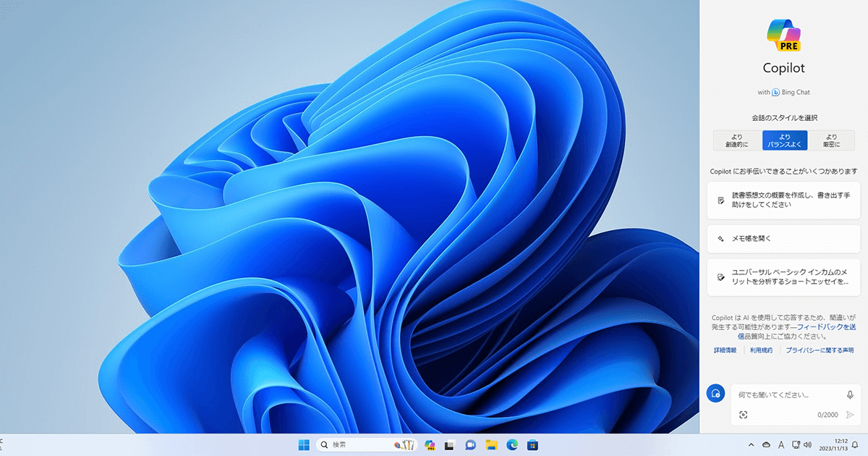Open network settings from tray icon

[x=796, y=444]
